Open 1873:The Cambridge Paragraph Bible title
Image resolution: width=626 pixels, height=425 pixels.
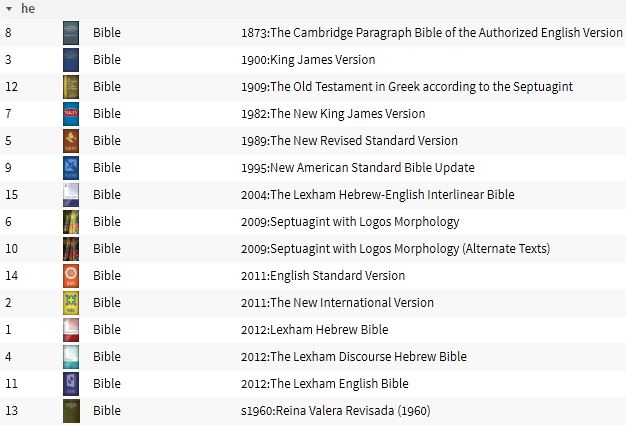tap(432, 33)
